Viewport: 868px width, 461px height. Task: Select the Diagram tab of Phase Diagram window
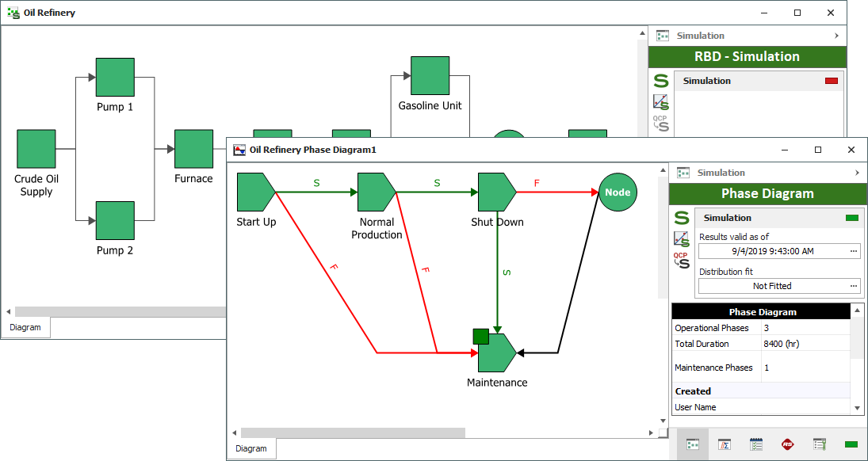(x=251, y=448)
